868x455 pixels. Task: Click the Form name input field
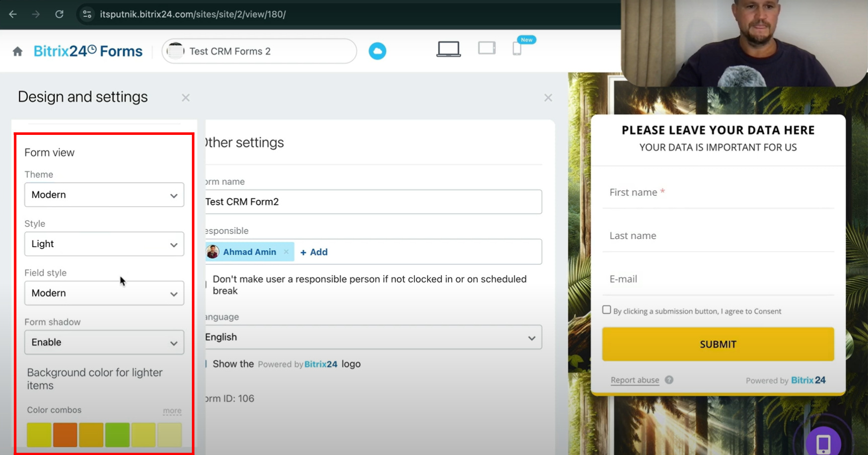[x=373, y=202]
